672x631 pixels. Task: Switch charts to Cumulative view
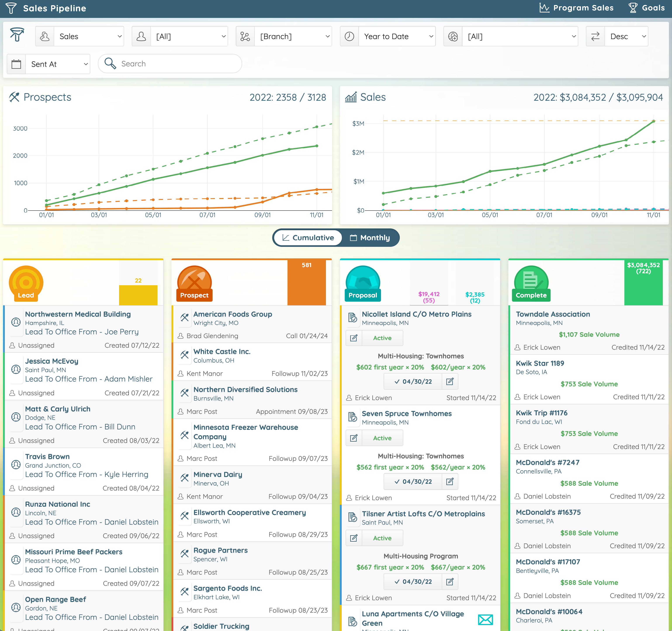coord(308,238)
